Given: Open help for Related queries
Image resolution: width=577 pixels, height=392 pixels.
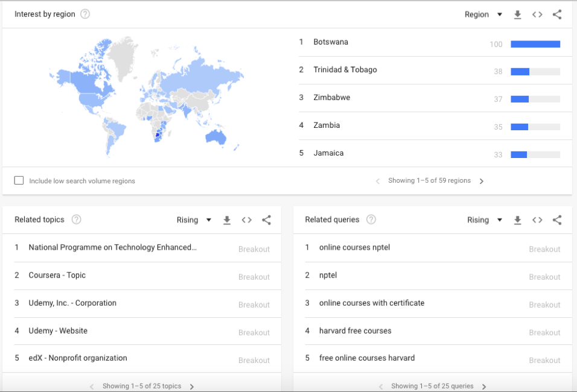Looking at the screenshot, I should pos(371,220).
